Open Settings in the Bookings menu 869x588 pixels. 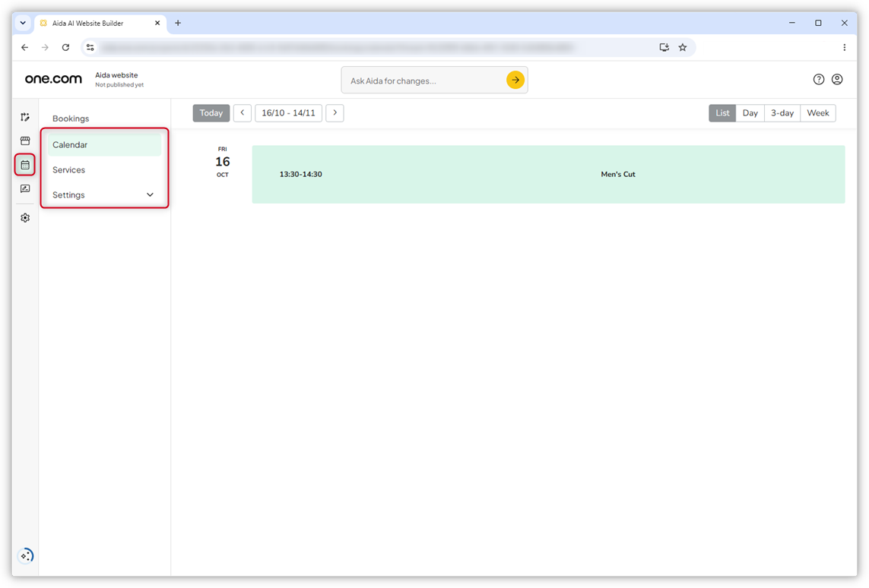tap(104, 195)
